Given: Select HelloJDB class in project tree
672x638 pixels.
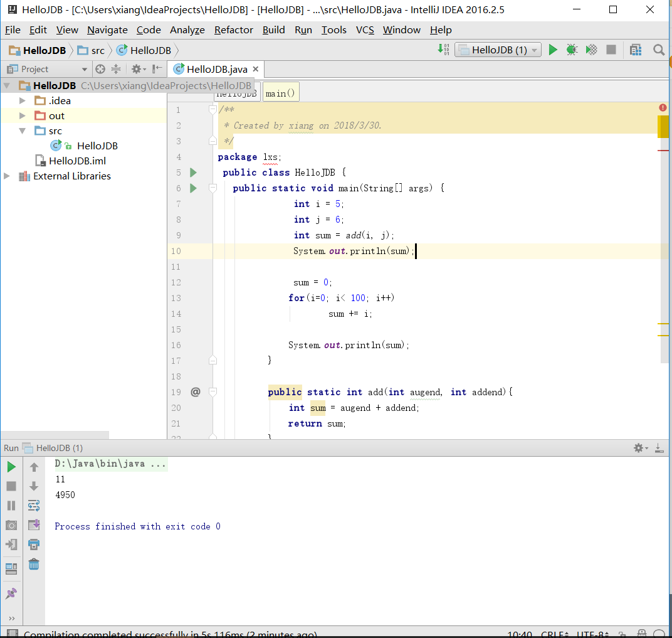Looking at the screenshot, I should point(97,146).
